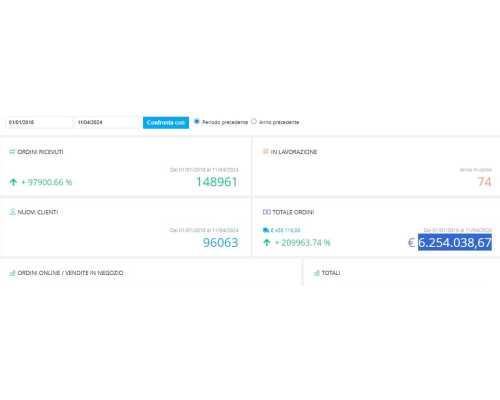Click the NUOVI CLIENTI heading
This screenshot has width=500, height=400.
click(38, 212)
